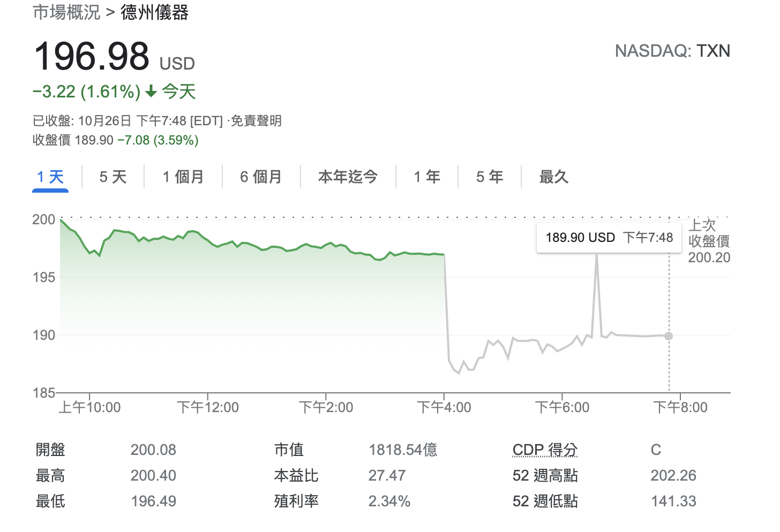Click the green down arrow icon
The image size is (780, 532).
click(x=152, y=92)
